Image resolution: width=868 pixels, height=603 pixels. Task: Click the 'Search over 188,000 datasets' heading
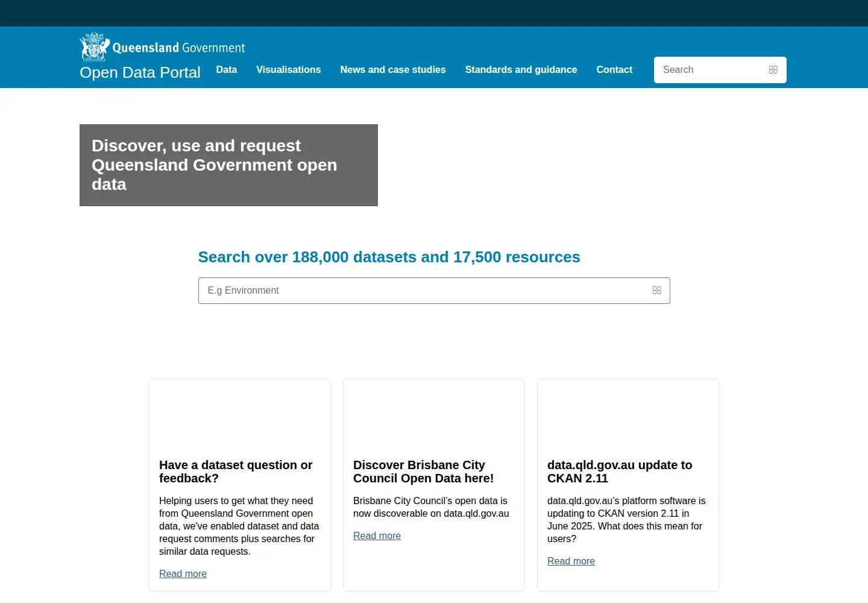[389, 257]
